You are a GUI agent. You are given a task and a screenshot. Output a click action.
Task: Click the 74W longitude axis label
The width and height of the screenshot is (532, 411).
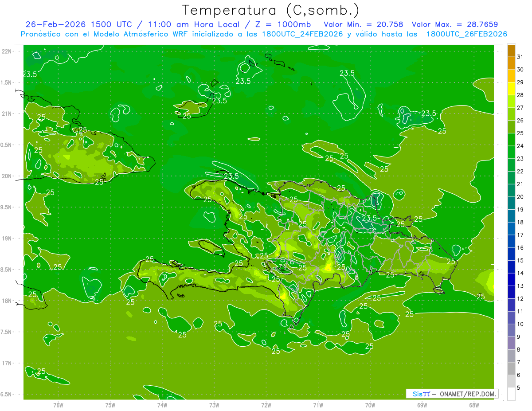(162, 405)
